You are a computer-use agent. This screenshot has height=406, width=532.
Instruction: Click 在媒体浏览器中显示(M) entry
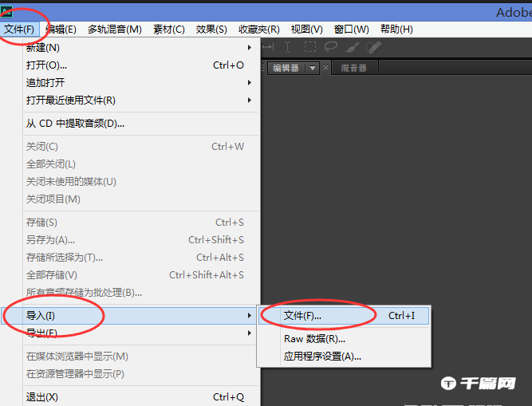point(140,357)
